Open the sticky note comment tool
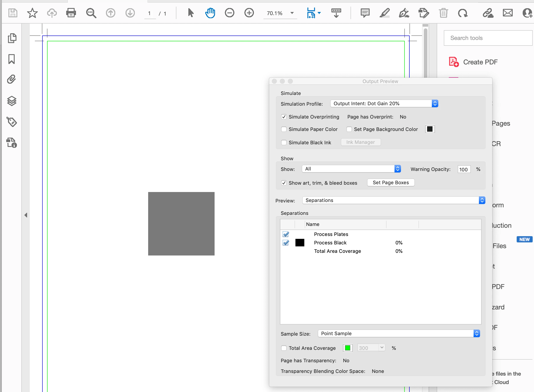 click(x=365, y=13)
